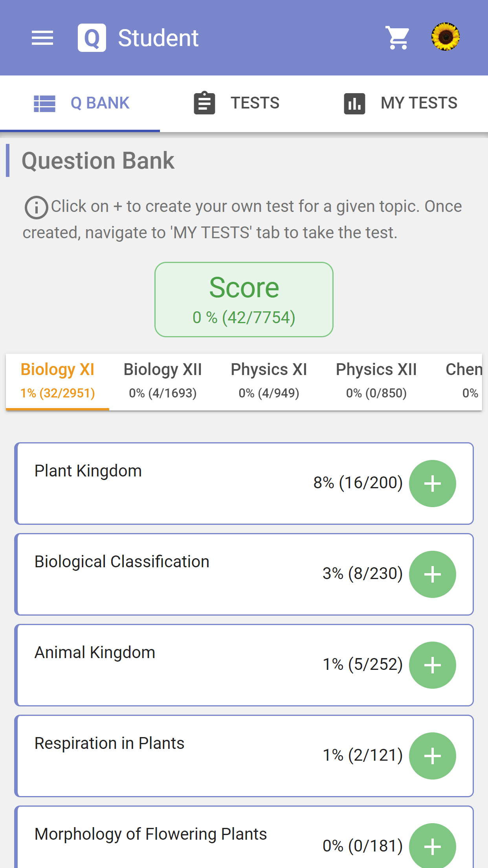488x868 pixels.
Task: Switch to Physics XI subject
Action: [x=269, y=381]
